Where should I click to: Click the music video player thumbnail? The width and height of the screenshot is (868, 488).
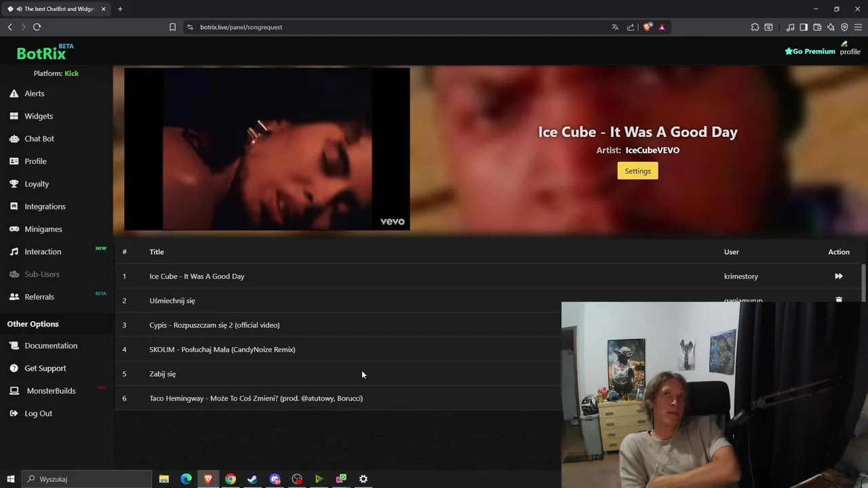pyautogui.click(x=267, y=149)
